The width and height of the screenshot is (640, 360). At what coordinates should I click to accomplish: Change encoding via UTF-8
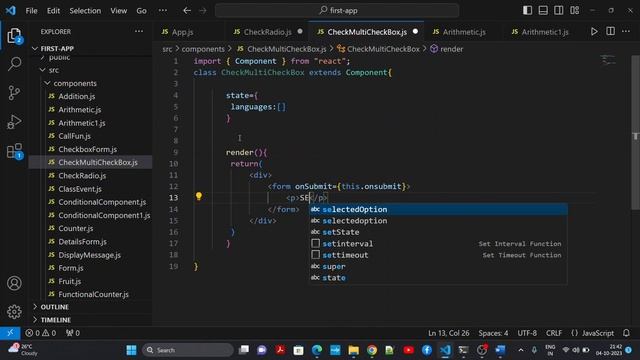click(x=527, y=333)
